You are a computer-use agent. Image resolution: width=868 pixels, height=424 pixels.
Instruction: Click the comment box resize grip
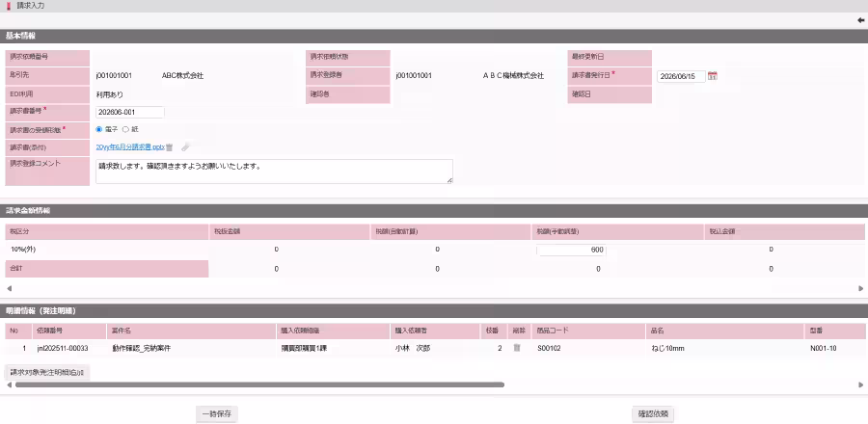point(449,180)
